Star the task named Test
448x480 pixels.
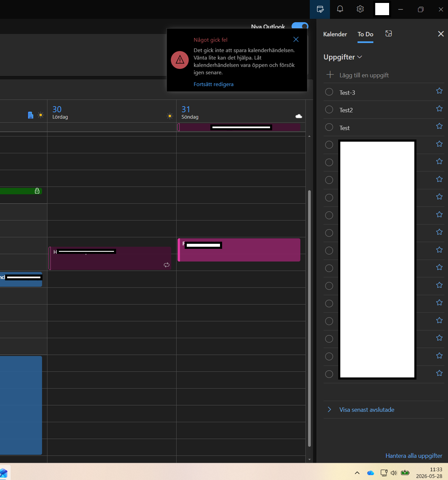click(439, 126)
